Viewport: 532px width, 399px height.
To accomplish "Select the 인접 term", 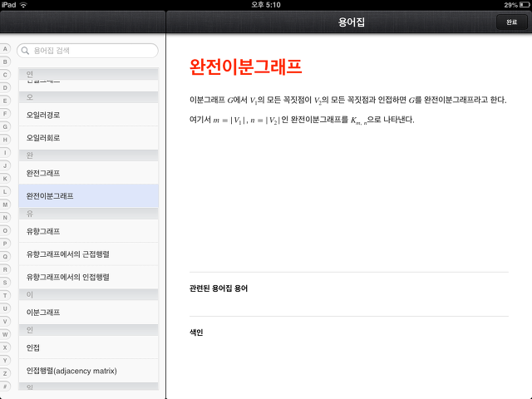I will click(89, 347).
